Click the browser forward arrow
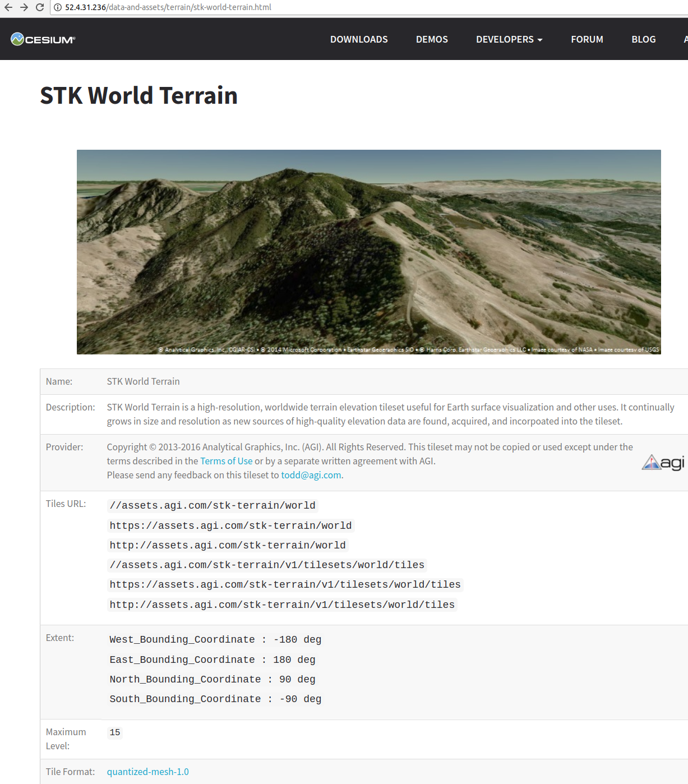This screenshot has width=688, height=784. [x=24, y=7]
